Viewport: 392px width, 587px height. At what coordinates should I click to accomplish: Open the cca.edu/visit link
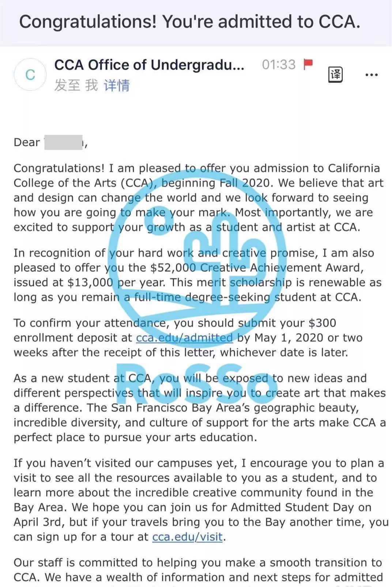click(x=188, y=536)
